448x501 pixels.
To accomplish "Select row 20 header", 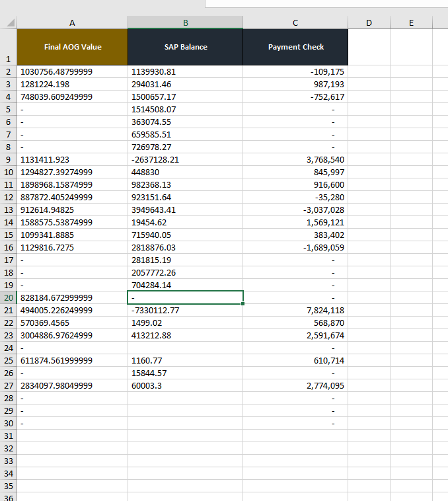I will [9, 297].
